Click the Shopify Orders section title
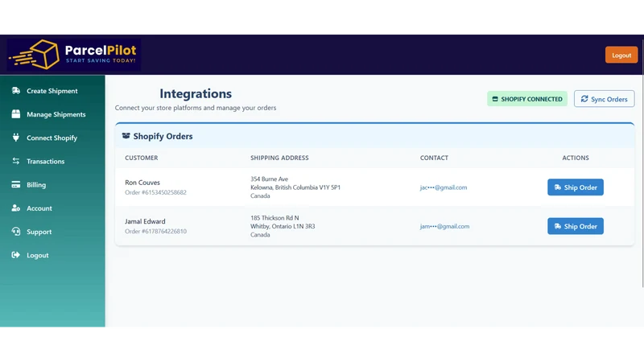This screenshot has height=362, width=644. (x=163, y=136)
